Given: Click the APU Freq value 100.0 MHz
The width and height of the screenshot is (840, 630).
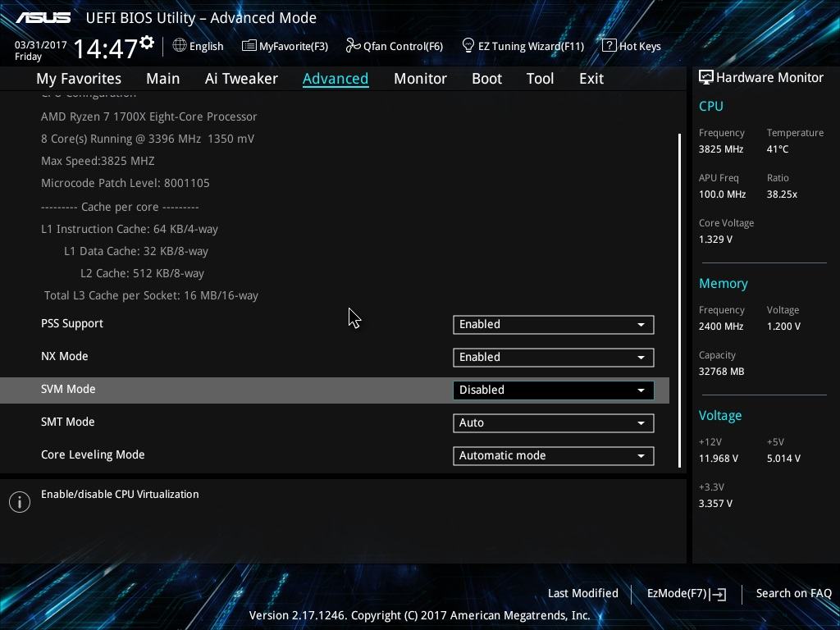Looking at the screenshot, I should 722,194.
